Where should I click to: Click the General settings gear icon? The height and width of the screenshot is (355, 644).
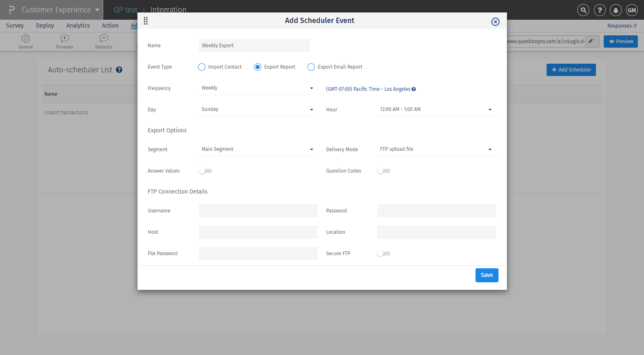pyautogui.click(x=25, y=39)
